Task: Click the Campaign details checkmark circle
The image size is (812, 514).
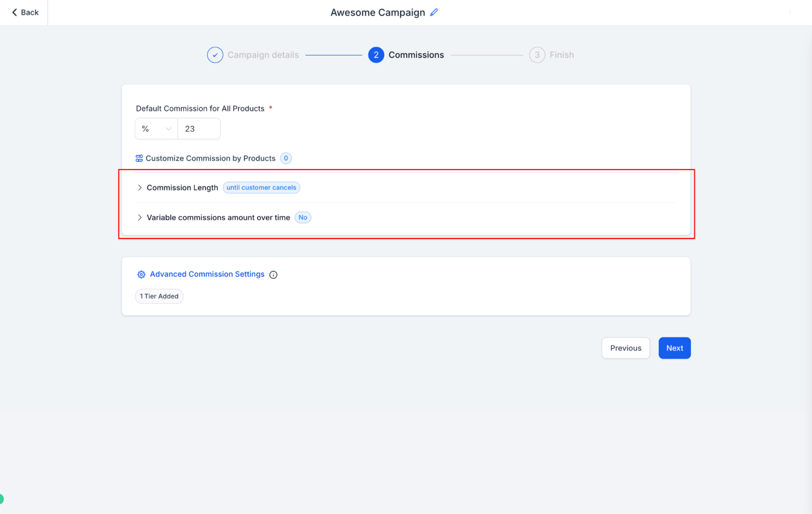Action: (215, 55)
